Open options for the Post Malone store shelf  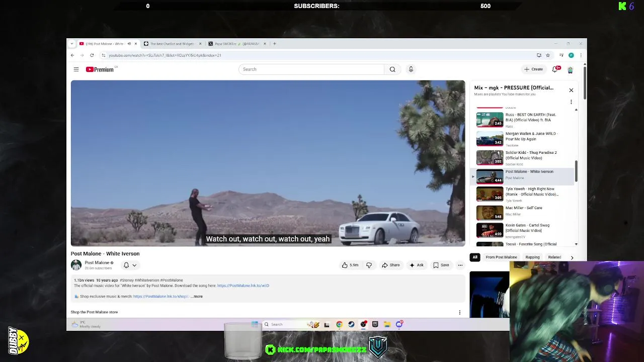point(459,312)
